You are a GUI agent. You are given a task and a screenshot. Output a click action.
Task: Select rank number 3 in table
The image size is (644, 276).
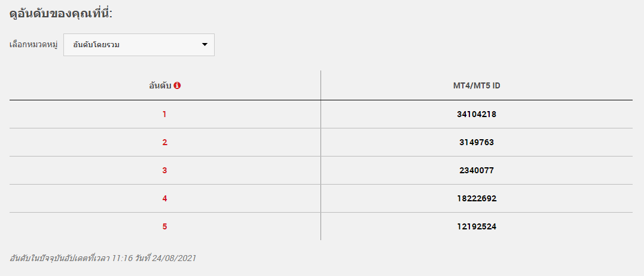[x=164, y=171]
